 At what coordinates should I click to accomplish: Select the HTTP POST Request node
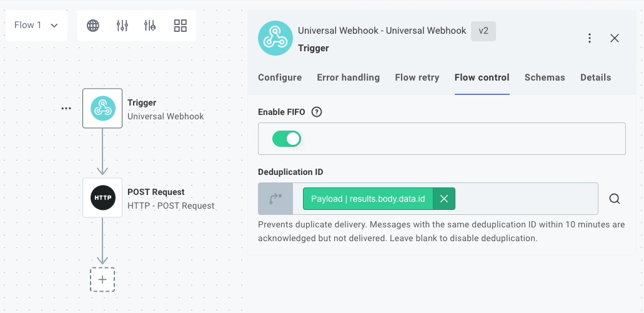102,198
